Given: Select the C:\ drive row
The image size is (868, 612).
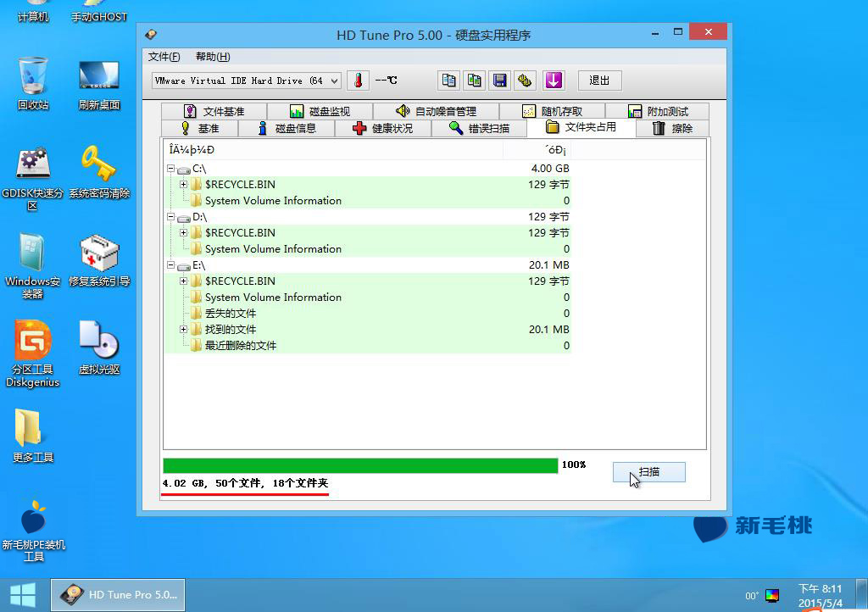Looking at the screenshot, I should pyautogui.click(x=368, y=168).
